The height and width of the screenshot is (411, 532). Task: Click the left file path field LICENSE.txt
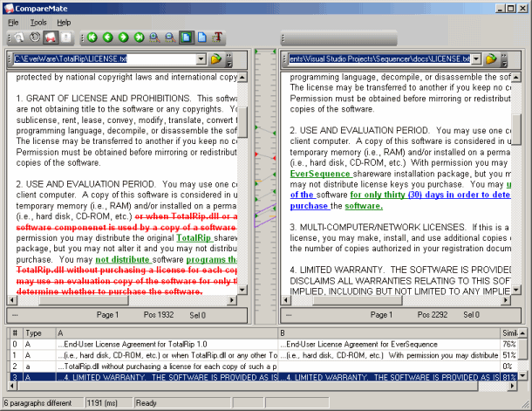[105, 59]
